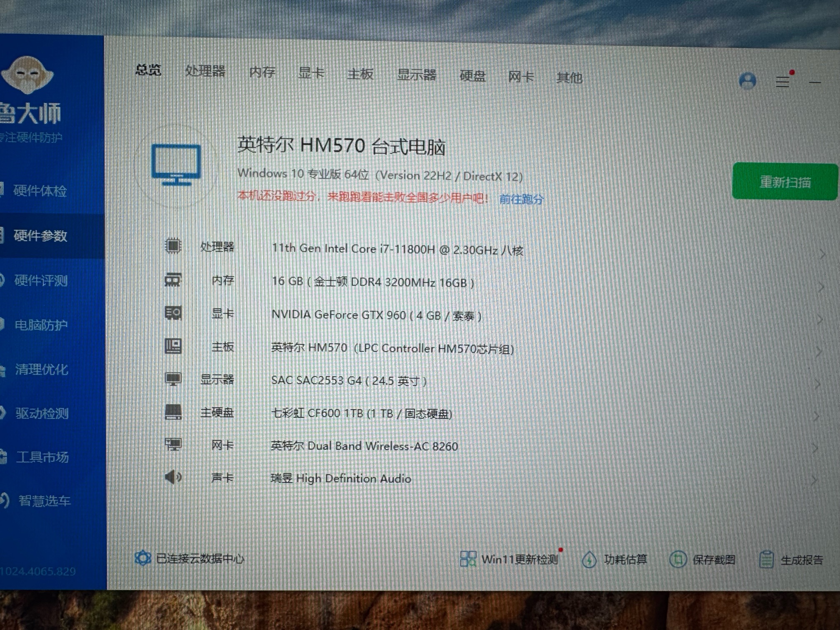840x630 pixels.
Task: Click the processor chip icon
Action: [173, 246]
